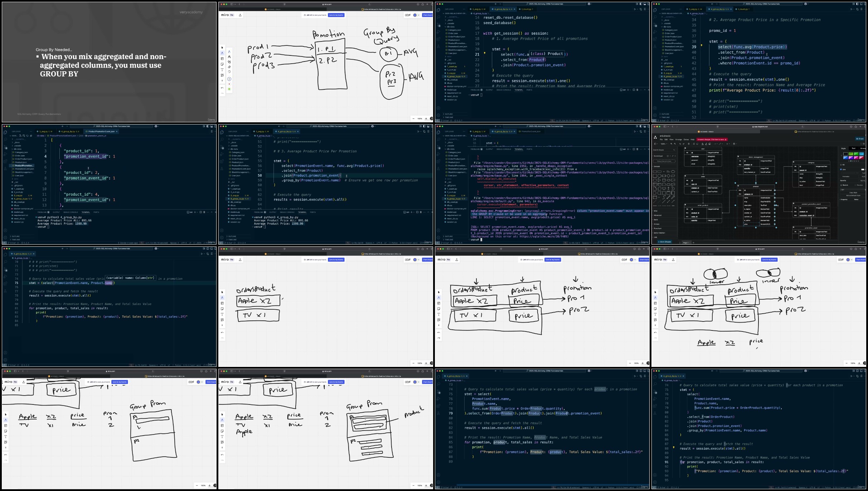Switch to the Text tab in format panel
Viewport: 868px width, 491px height.
pos(854,148)
